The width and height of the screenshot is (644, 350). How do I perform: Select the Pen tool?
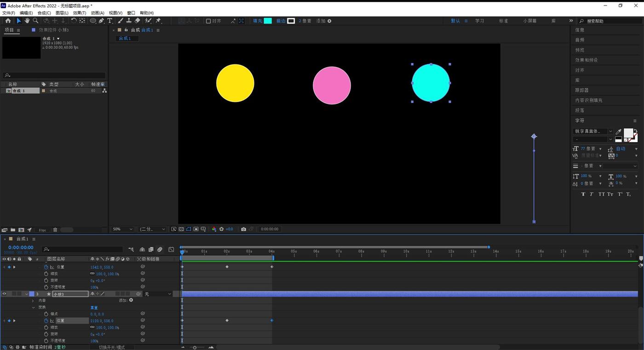click(101, 21)
